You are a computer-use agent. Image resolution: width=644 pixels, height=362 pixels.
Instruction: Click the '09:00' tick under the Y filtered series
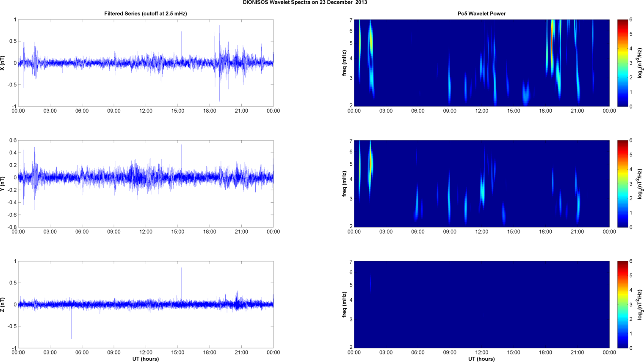(114, 232)
